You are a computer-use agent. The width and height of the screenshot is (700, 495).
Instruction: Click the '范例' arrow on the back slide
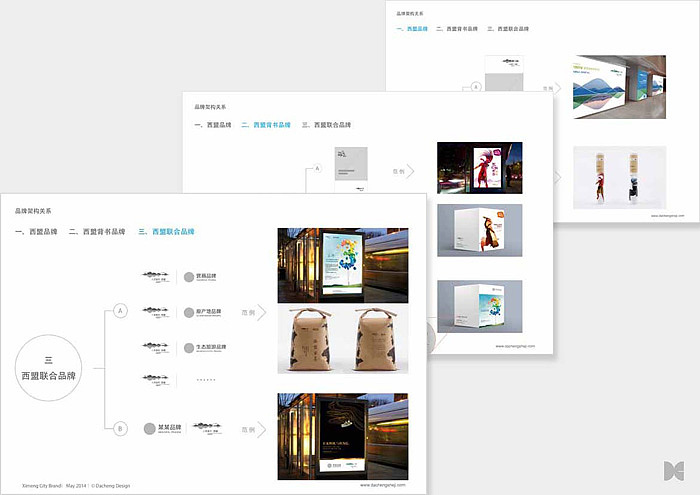[551, 88]
